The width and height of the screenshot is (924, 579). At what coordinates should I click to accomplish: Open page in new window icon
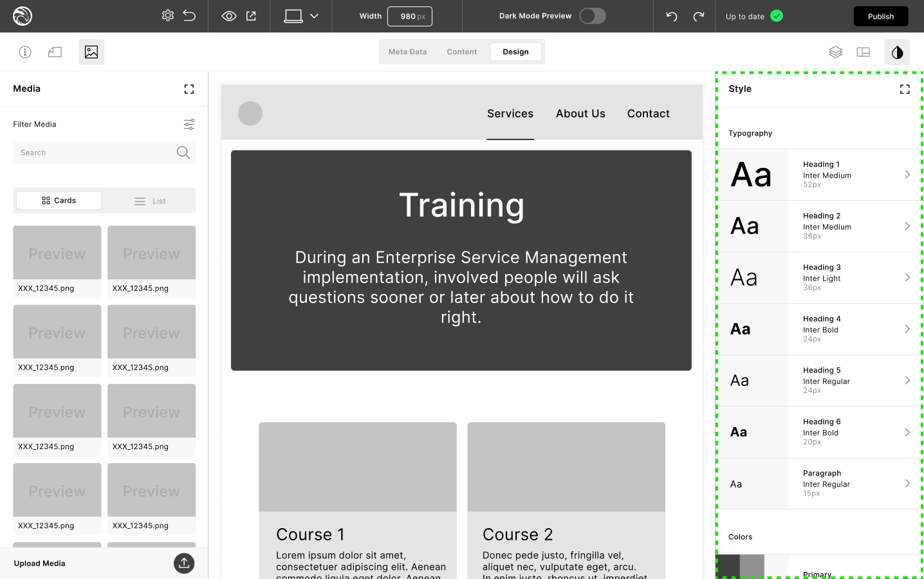click(x=251, y=16)
